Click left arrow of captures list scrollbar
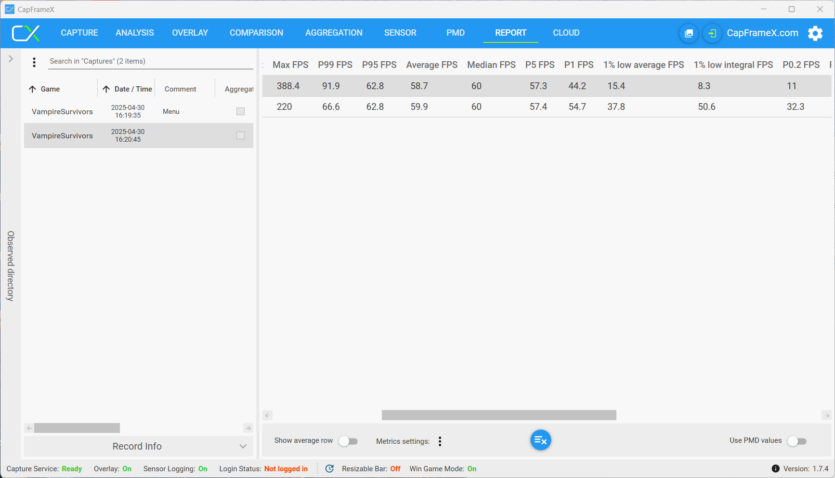835x478 pixels. pyautogui.click(x=29, y=428)
